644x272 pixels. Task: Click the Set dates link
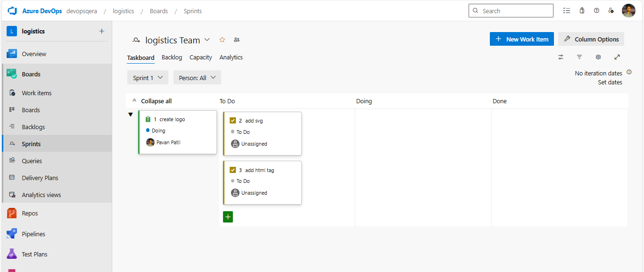tap(610, 82)
